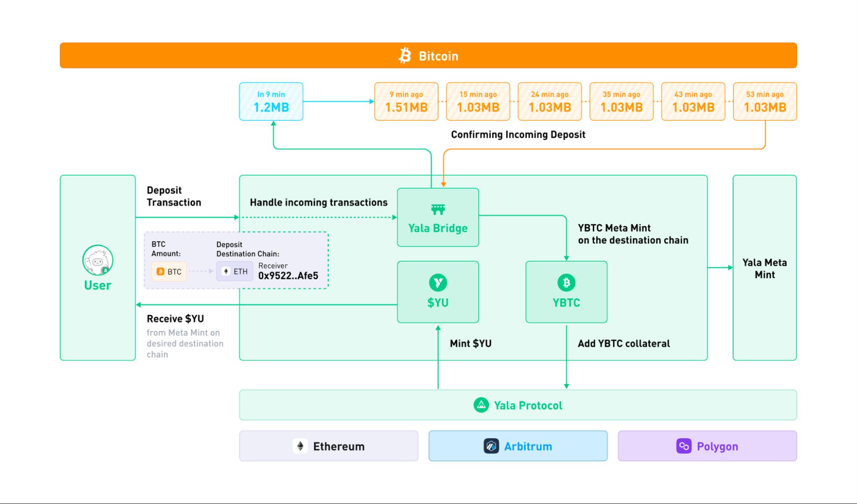Screen dimensions: 857x504
Task: Select the block '15 min ago 1.03MB'
Action: point(478,102)
